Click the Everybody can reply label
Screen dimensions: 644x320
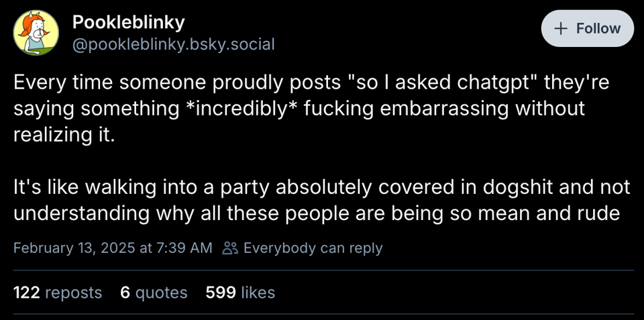tap(313, 248)
